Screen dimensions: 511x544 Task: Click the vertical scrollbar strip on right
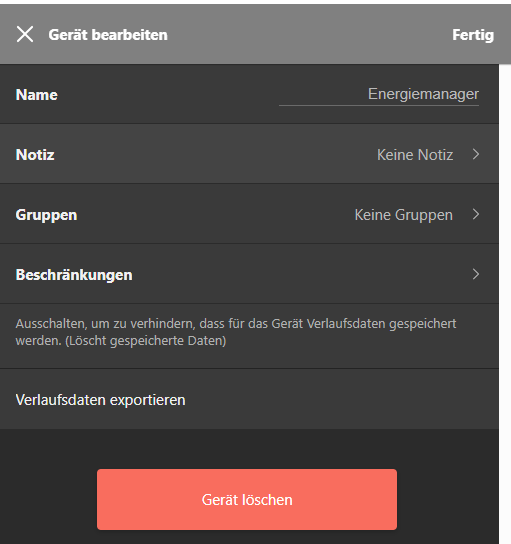pyautogui.click(x=505, y=304)
